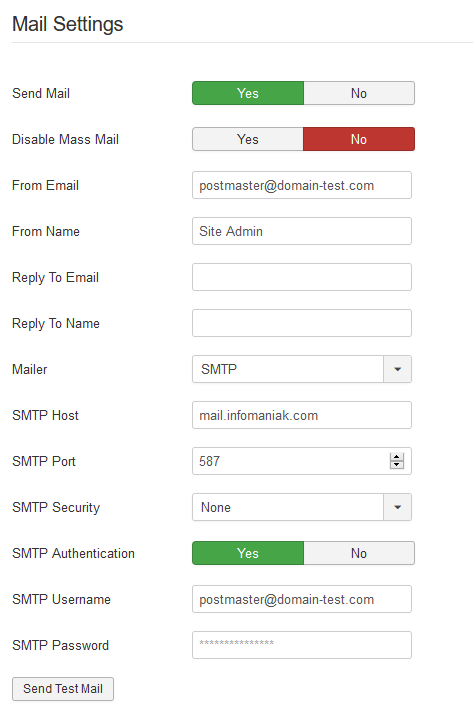Click into the From Name field
The image size is (473, 722).
click(302, 231)
